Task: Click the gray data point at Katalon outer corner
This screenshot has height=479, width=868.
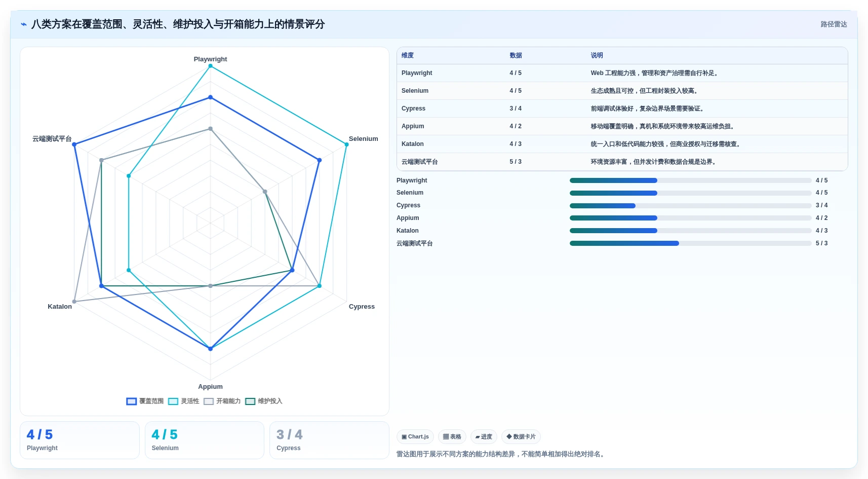Action: click(x=74, y=302)
